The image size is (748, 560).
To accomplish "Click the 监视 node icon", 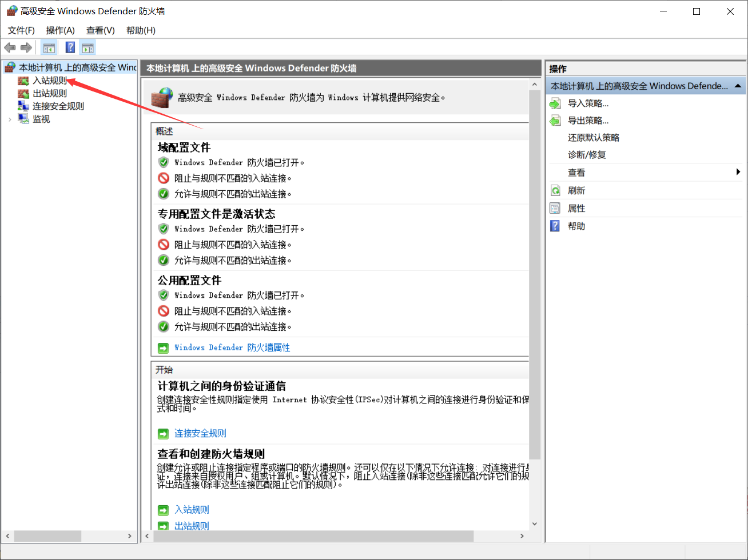I will point(23,118).
